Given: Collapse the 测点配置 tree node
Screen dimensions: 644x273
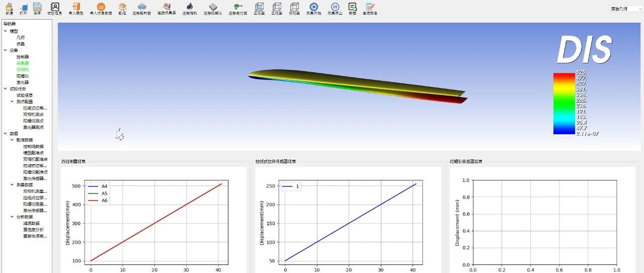Looking at the screenshot, I should point(12,102).
